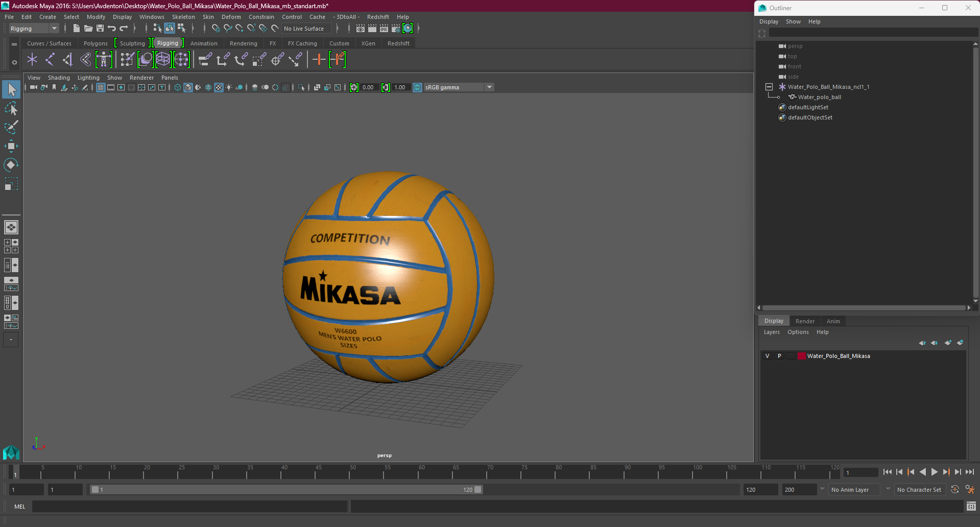980x527 pixels.
Task: Activate the Scale tool
Action: pyautogui.click(x=11, y=183)
